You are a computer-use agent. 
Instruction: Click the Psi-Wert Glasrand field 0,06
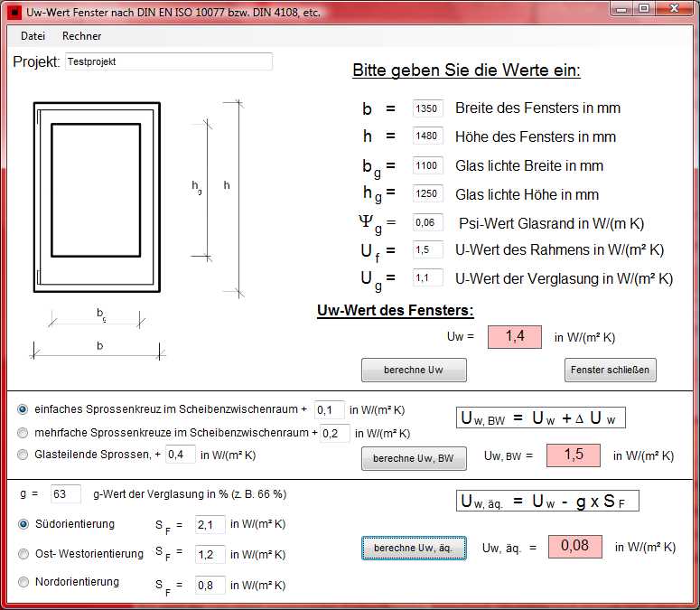coord(428,222)
